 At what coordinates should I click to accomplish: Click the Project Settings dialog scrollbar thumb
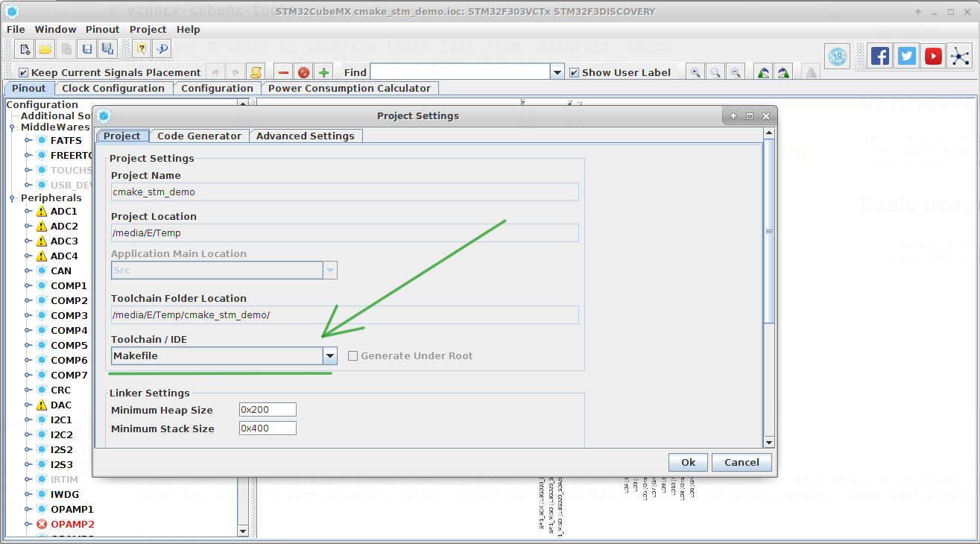769,231
